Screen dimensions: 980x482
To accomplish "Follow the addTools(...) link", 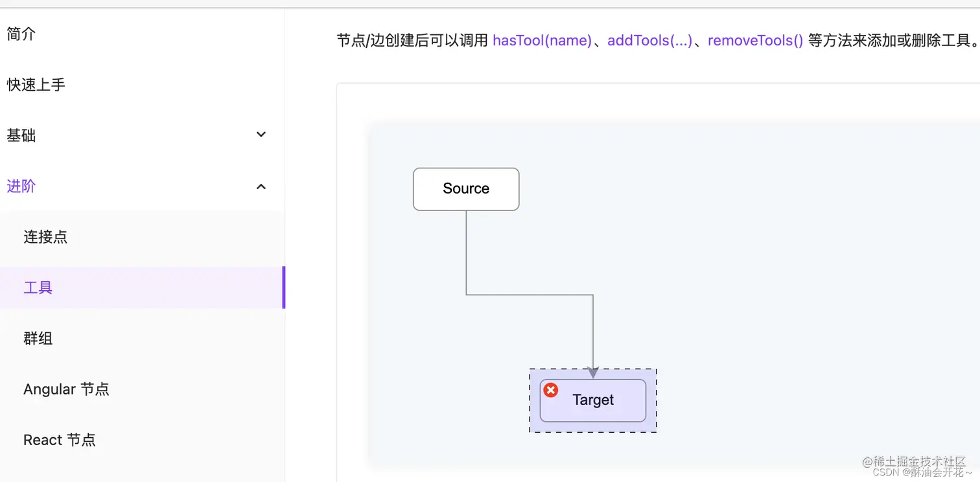I will pyautogui.click(x=649, y=41).
